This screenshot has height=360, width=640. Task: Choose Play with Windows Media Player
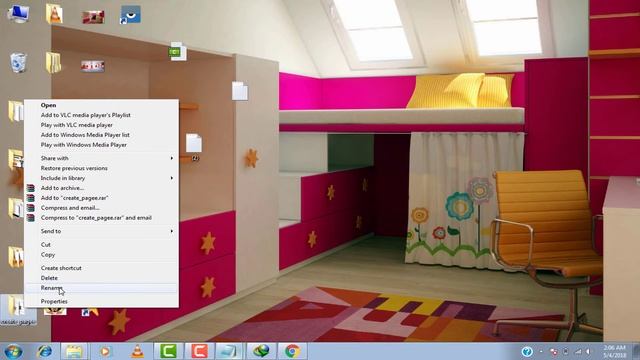101,145
